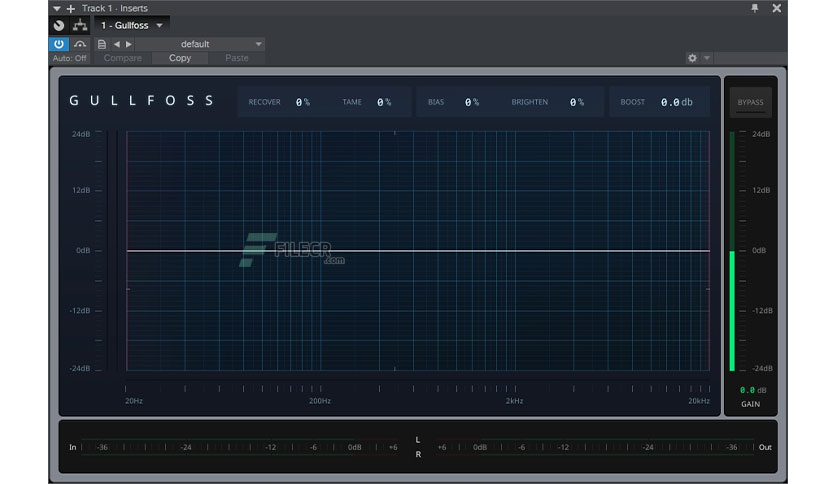This screenshot has width=836, height=484.
Task: Click the GAIN meter bar
Action: pos(732,251)
